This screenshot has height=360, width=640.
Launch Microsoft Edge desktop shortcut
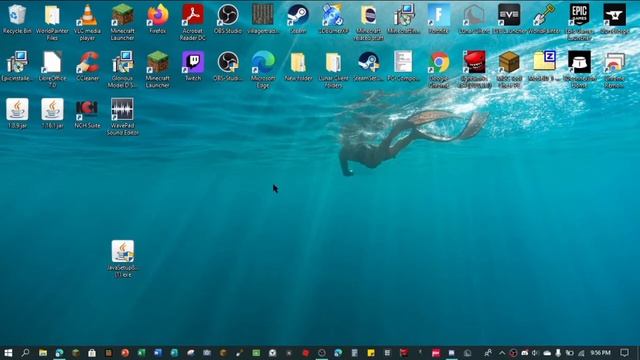tap(263, 70)
